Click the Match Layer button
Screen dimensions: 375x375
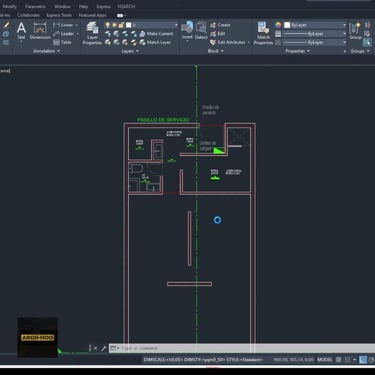coord(155,42)
